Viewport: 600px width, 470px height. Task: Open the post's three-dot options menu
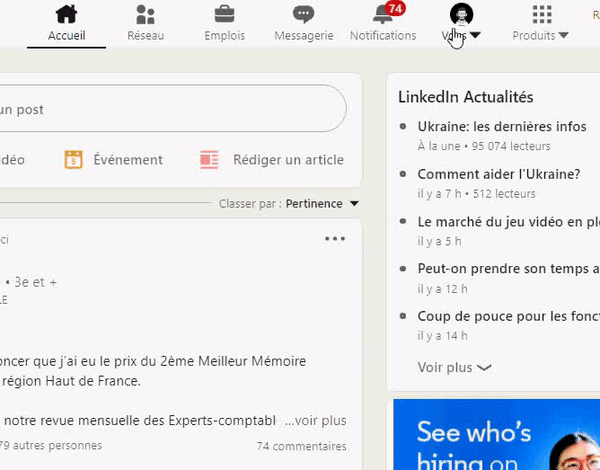pos(335,239)
